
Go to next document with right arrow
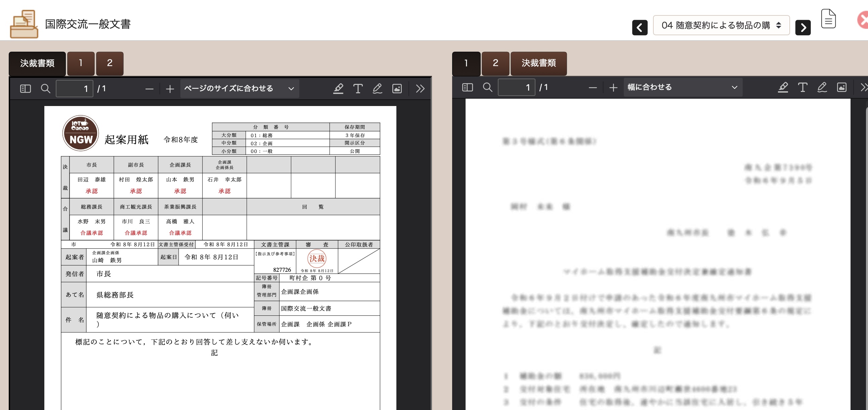pyautogui.click(x=803, y=27)
